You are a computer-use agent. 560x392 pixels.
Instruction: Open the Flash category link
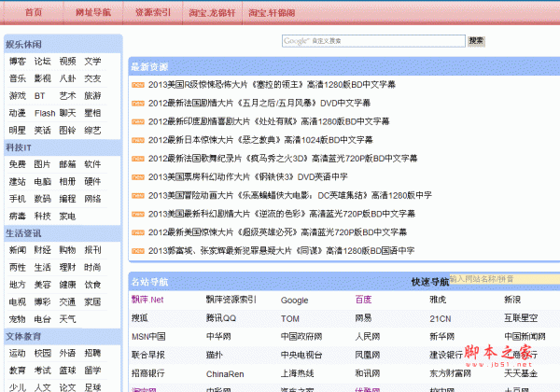[x=45, y=113]
